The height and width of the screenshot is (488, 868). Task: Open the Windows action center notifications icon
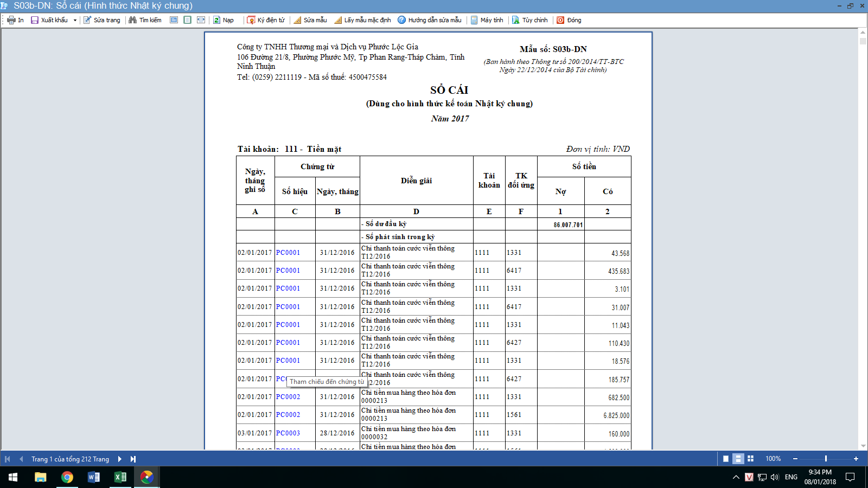(850, 477)
